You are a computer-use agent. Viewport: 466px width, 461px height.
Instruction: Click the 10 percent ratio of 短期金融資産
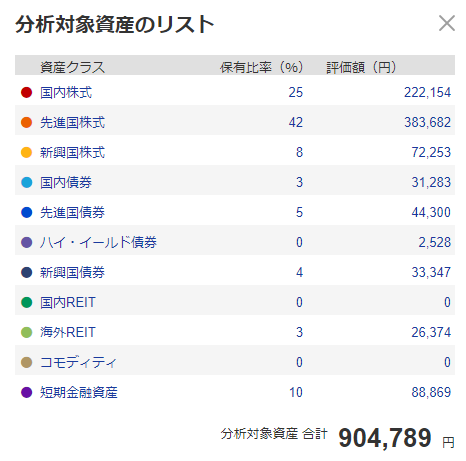point(296,392)
